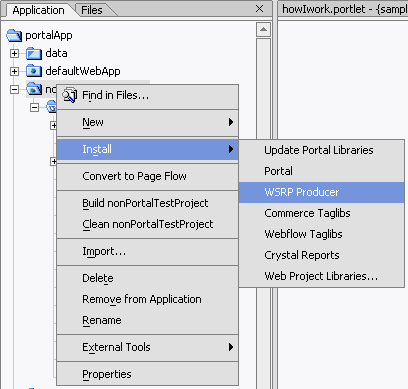408x389 pixels.
Task: Select the data tree item
Action: (56, 53)
